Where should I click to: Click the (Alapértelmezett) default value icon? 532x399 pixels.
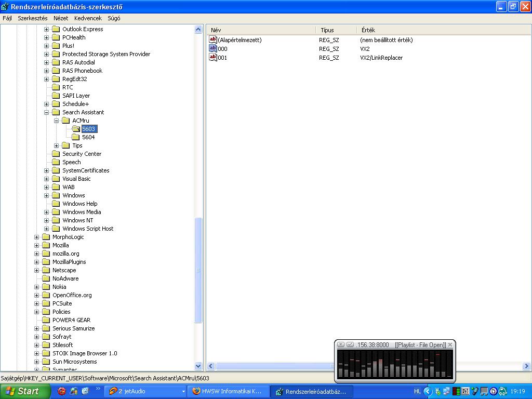click(x=212, y=40)
